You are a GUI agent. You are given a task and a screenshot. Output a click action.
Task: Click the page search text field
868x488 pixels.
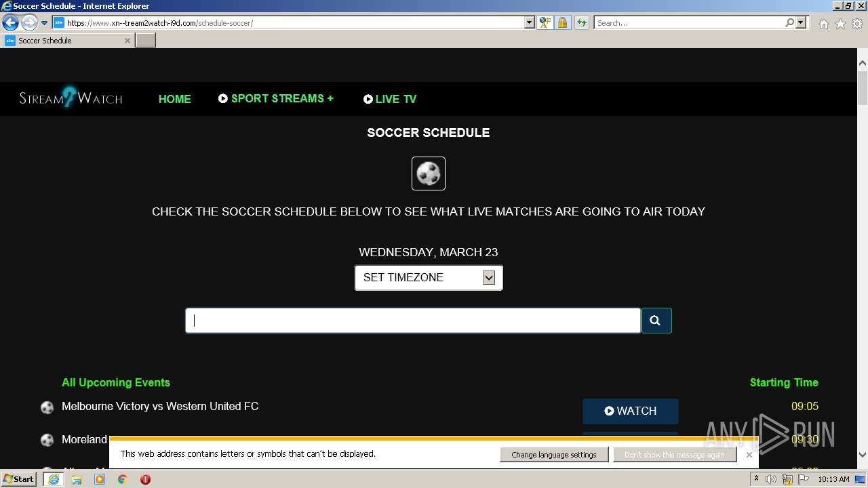point(413,321)
